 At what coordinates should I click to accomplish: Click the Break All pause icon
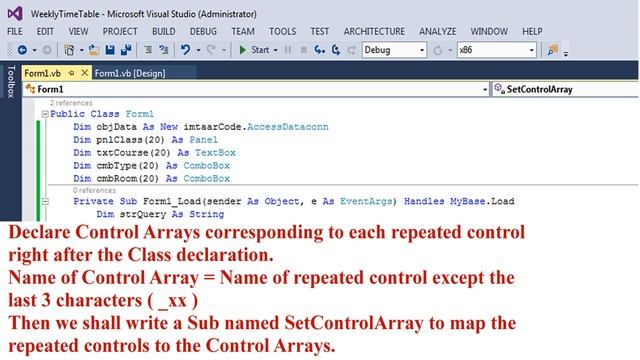tap(288, 50)
